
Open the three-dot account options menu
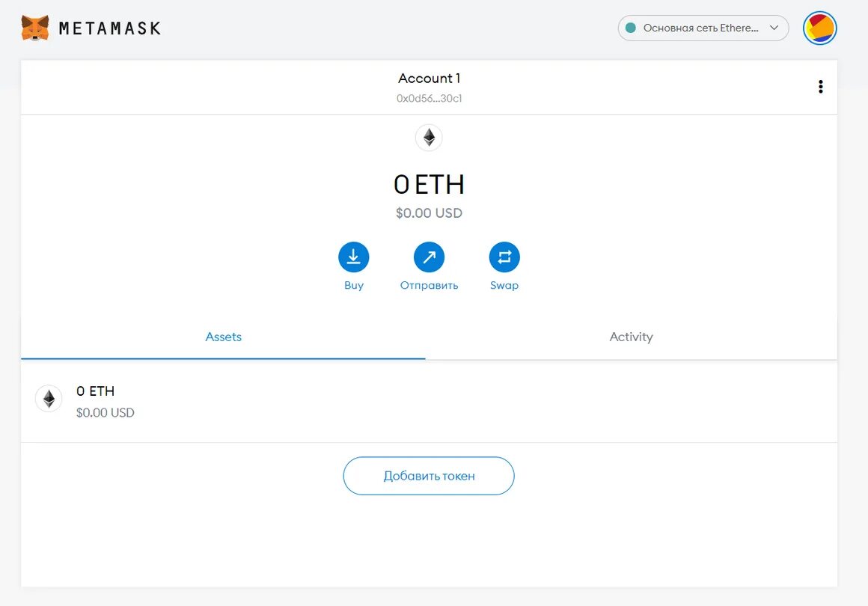pyautogui.click(x=820, y=86)
